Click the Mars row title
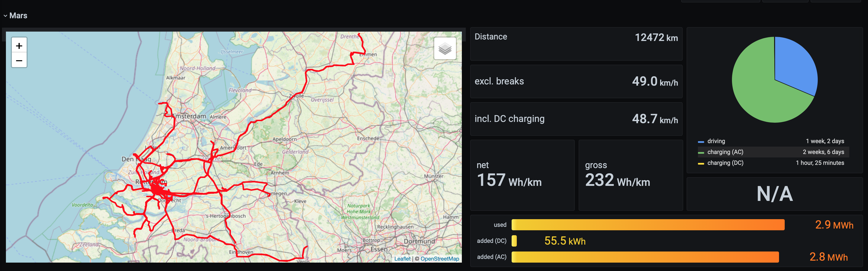The width and height of the screenshot is (868, 271). tap(18, 16)
